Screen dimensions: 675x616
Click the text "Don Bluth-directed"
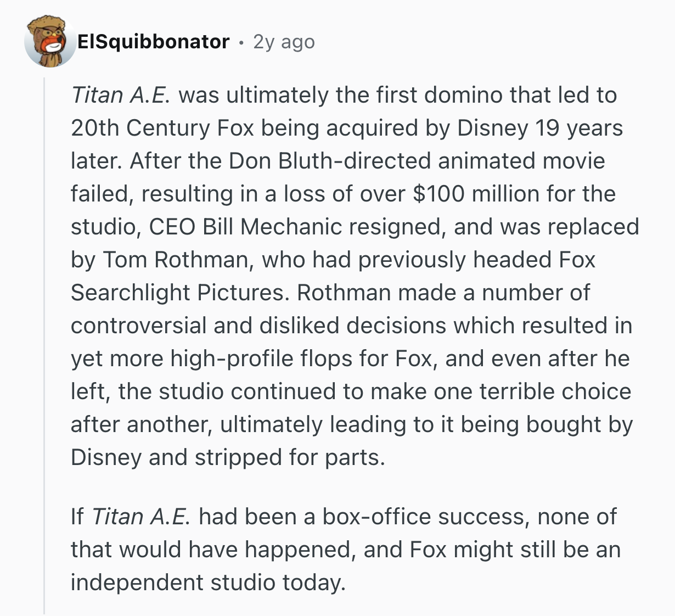click(330, 161)
